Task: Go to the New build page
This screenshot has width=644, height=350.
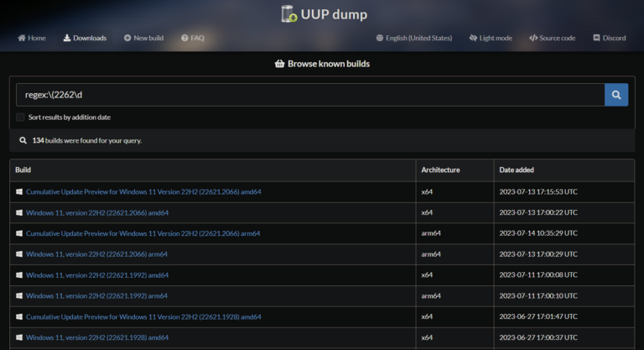Action: (x=148, y=38)
